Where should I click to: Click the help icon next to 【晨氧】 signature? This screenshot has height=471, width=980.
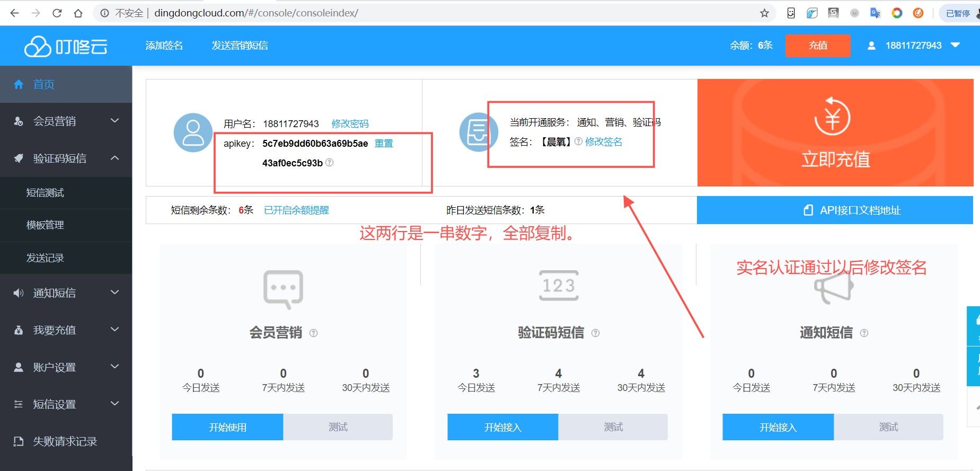coord(578,141)
